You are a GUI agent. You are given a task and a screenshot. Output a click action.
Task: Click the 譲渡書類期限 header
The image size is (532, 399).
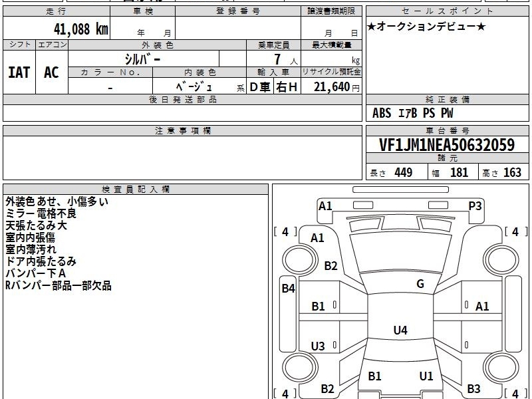[331, 11]
